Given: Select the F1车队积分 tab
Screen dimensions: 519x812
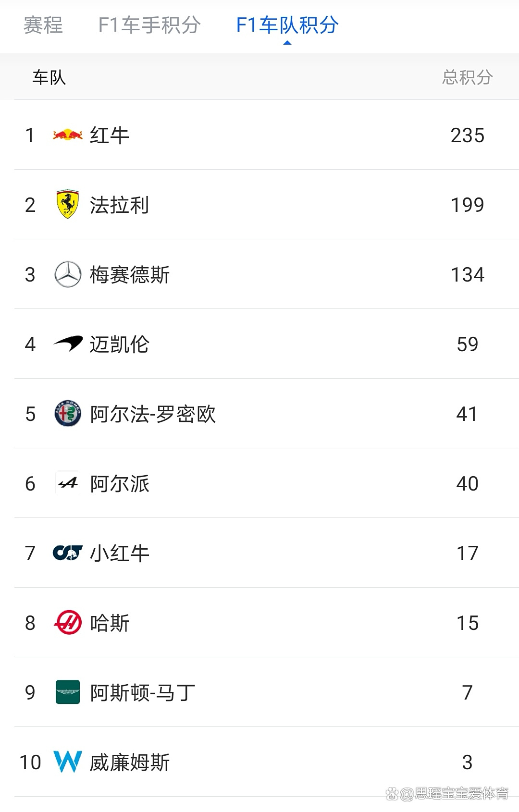Looking at the screenshot, I should point(287,26).
